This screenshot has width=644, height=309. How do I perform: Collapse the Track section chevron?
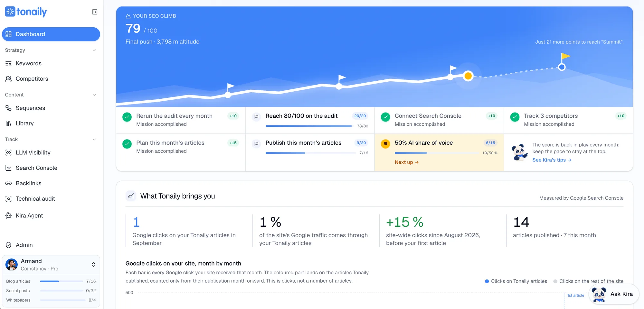click(x=94, y=140)
